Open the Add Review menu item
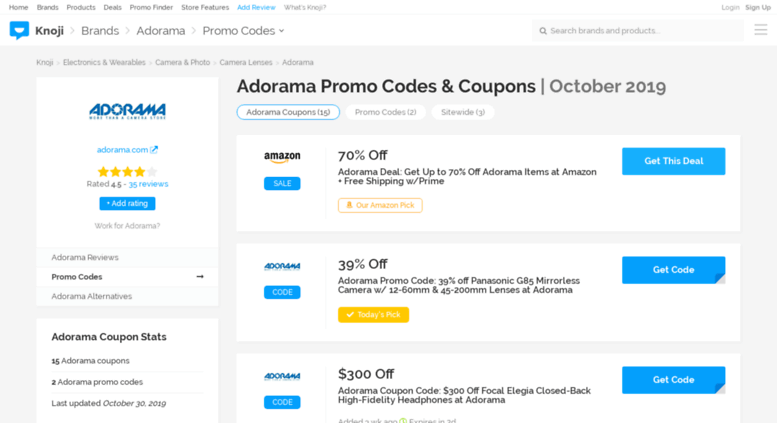This screenshot has height=423, width=777. click(256, 7)
